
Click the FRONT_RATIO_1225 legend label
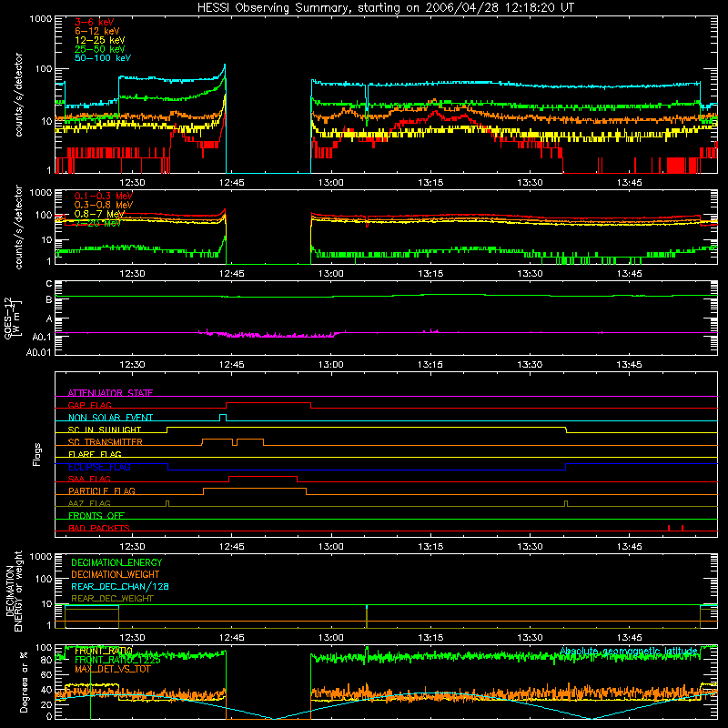click(117, 661)
